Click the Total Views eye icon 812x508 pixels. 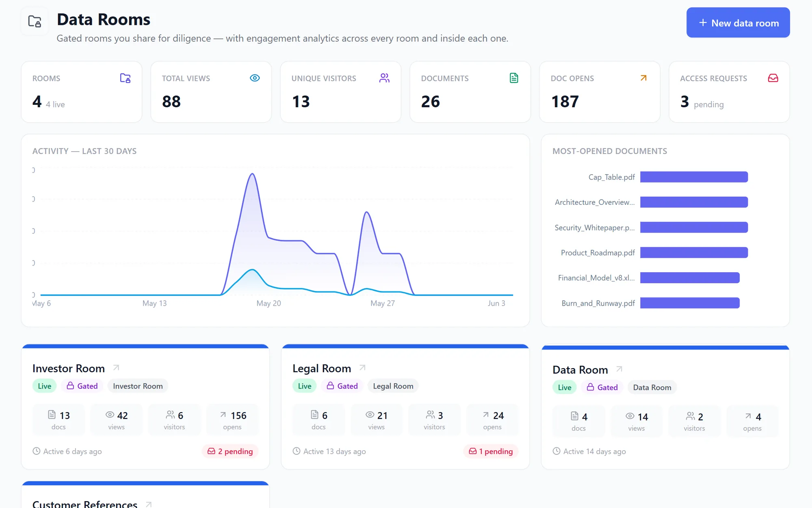[x=255, y=78]
